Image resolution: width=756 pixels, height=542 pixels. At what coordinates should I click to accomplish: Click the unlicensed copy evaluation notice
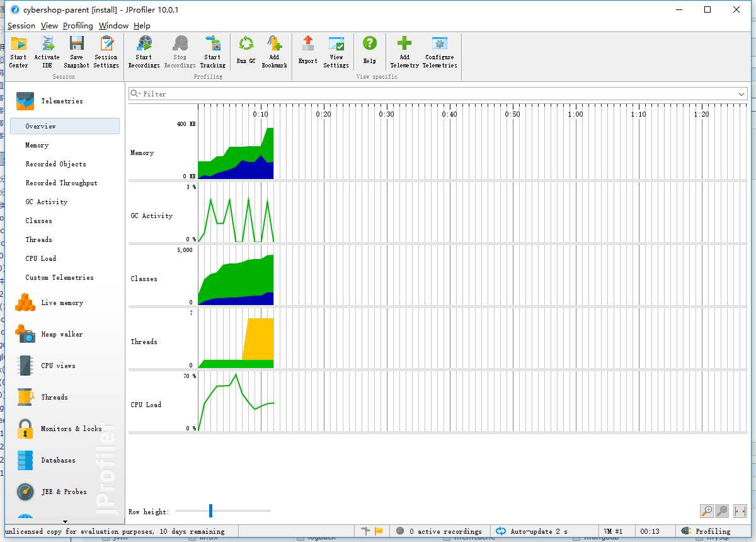114,531
